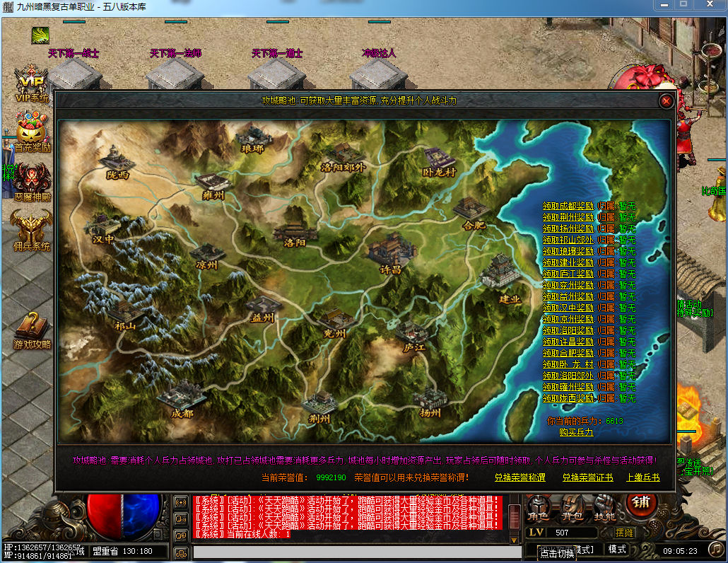
Task: Open the 技能 skills icon
Action: pos(604,509)
